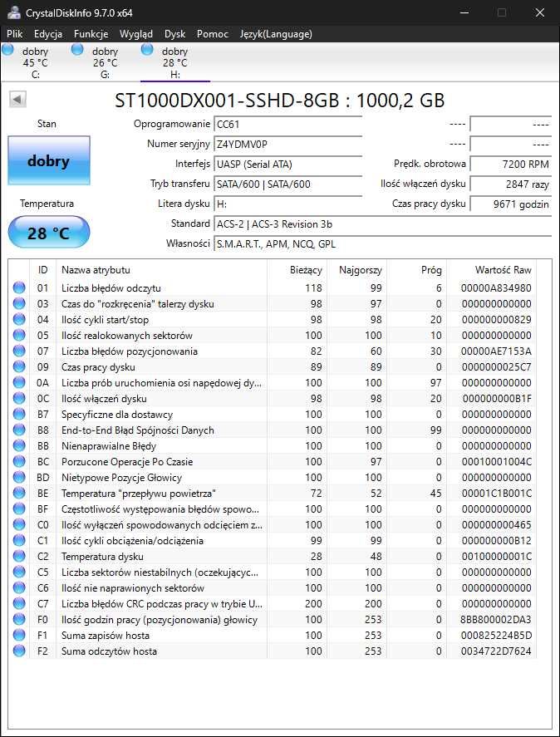Click status orb for attribute 07
The height and width of the screenshot is (737, 560).
[x=19, y=351]
